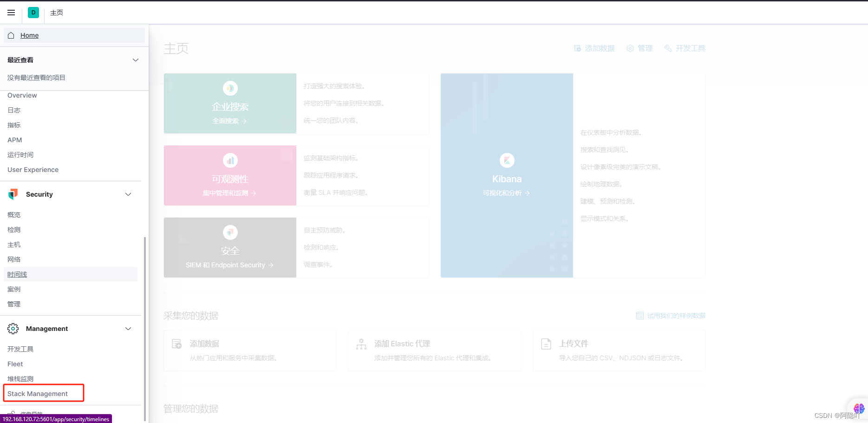Click 监测基础架构指标 text

(x=331, y=158)
